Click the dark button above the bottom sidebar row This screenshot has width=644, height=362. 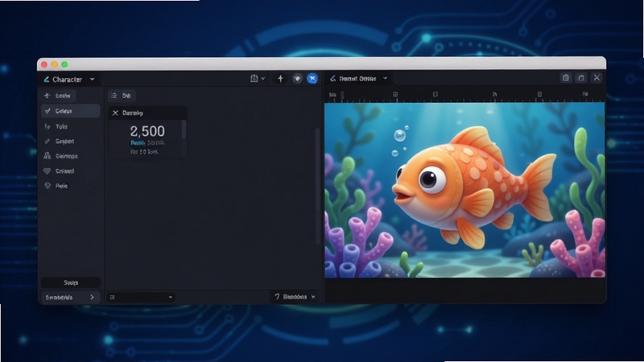pyautogui.click(x=71, y=282)
